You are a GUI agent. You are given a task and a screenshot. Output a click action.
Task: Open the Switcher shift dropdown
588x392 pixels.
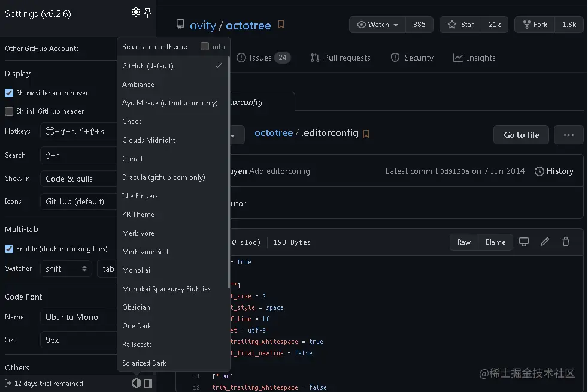coord(66,269)
